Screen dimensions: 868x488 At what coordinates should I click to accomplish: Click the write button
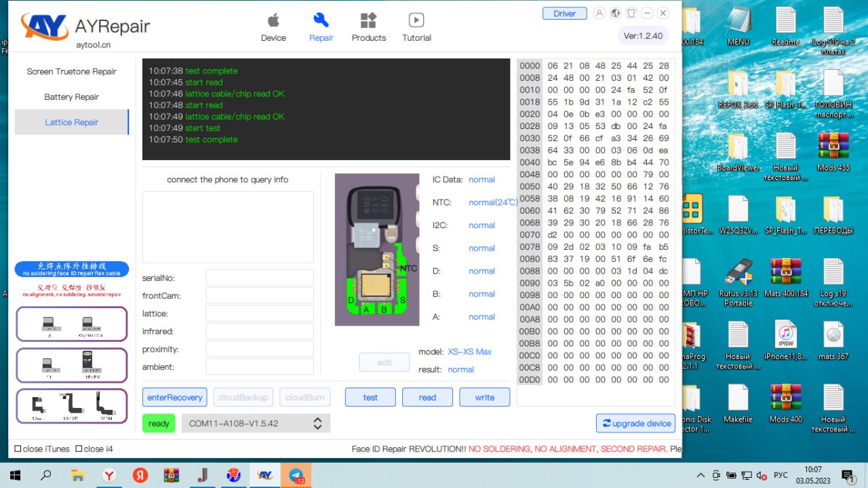tap(484, 397)
